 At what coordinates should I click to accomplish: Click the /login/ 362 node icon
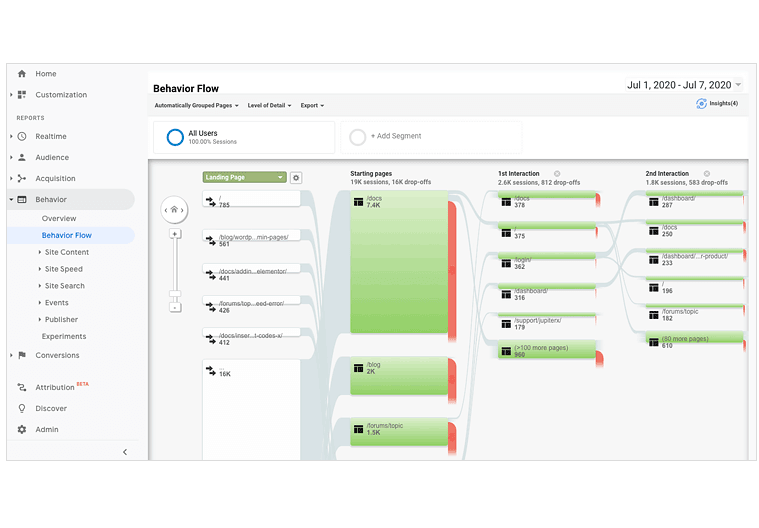(506, 263)
